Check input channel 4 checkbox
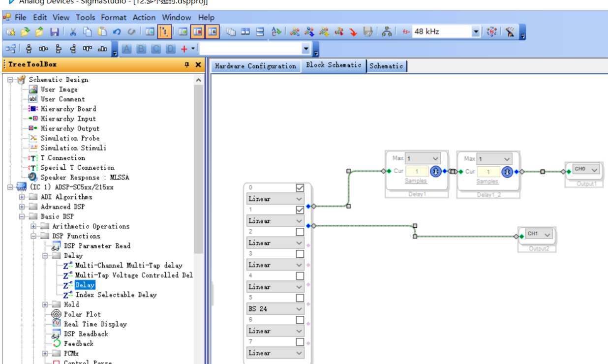 (300, 276)
